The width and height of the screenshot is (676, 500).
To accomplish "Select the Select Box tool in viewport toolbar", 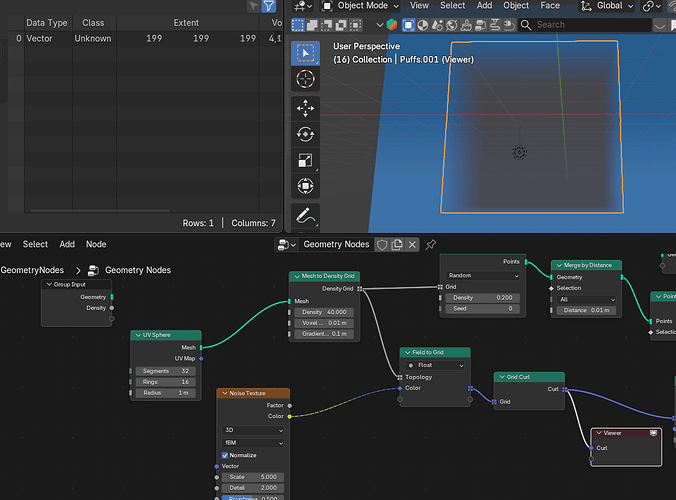I will point(305,53).
